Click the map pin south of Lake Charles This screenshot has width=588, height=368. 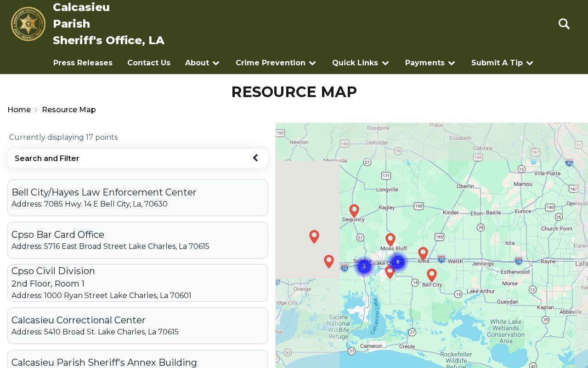pos(390,272)
